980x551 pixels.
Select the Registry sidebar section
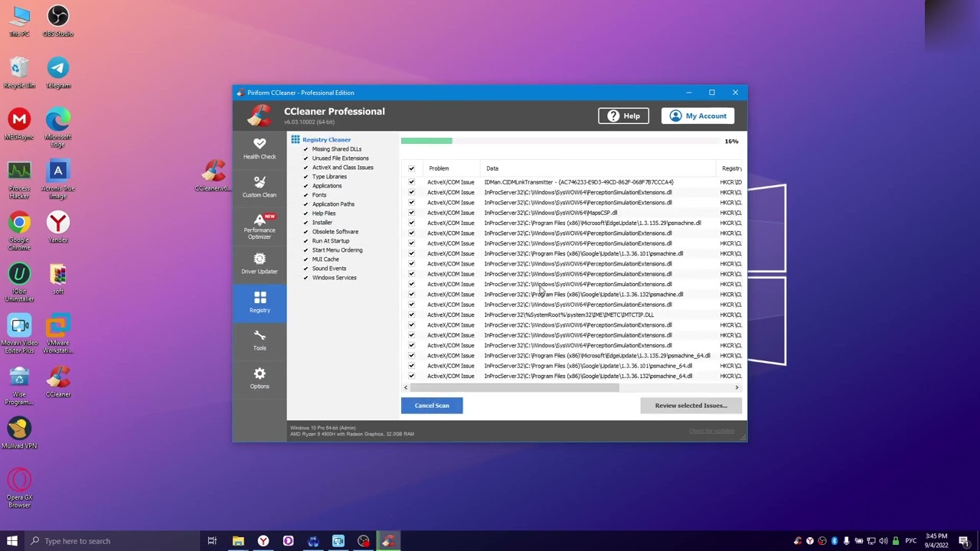pos(260,302)
